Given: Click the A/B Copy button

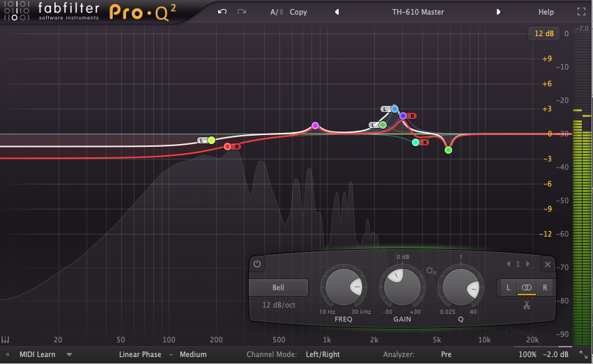Looking at the screenshot, I should coord(298,12).
